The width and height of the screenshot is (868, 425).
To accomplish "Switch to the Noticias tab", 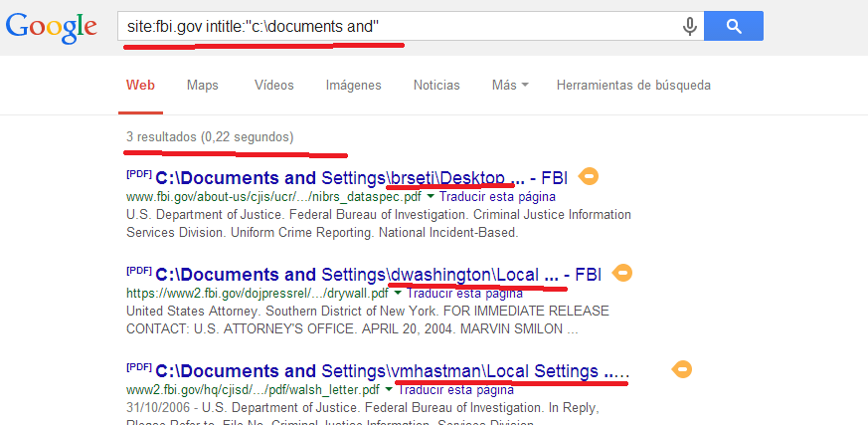I will pos(436,86).
